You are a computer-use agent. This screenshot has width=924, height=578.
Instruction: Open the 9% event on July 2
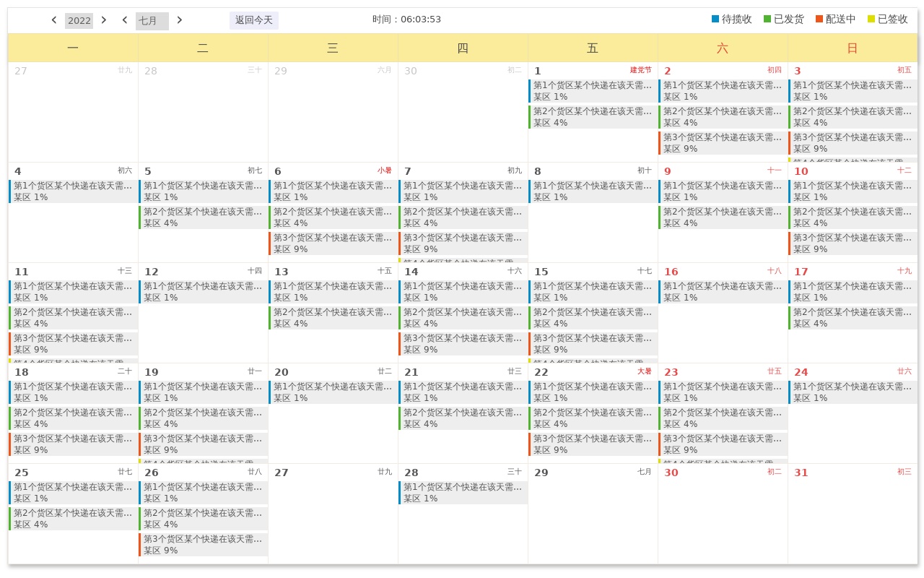[723, 143]
